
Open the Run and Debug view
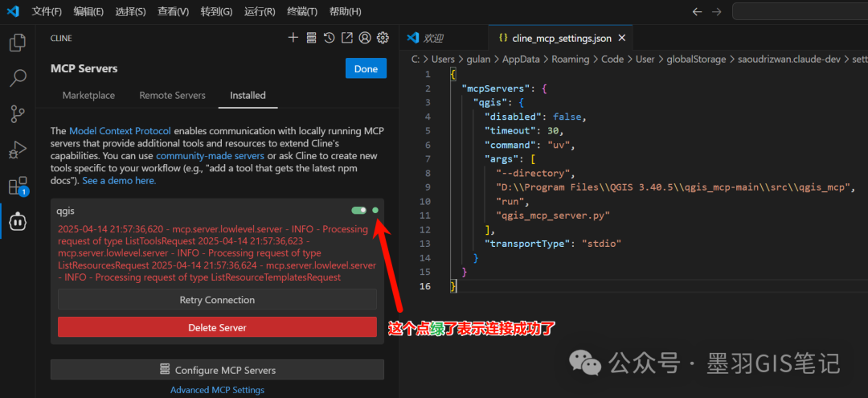(x=18, y=150)
